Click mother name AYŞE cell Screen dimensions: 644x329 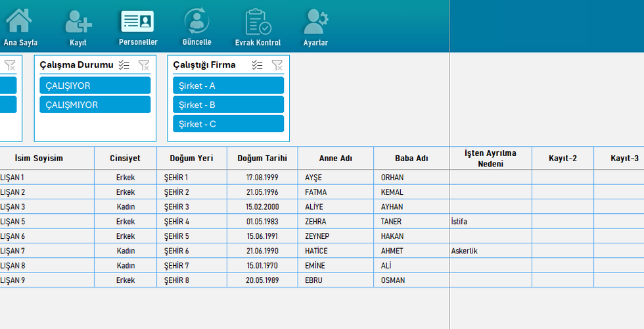click(x=336, y=177)
